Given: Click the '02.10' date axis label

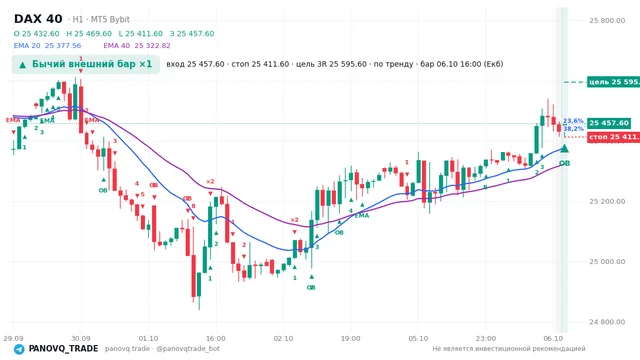Looking at the screenshot, I should pos(283,338).
